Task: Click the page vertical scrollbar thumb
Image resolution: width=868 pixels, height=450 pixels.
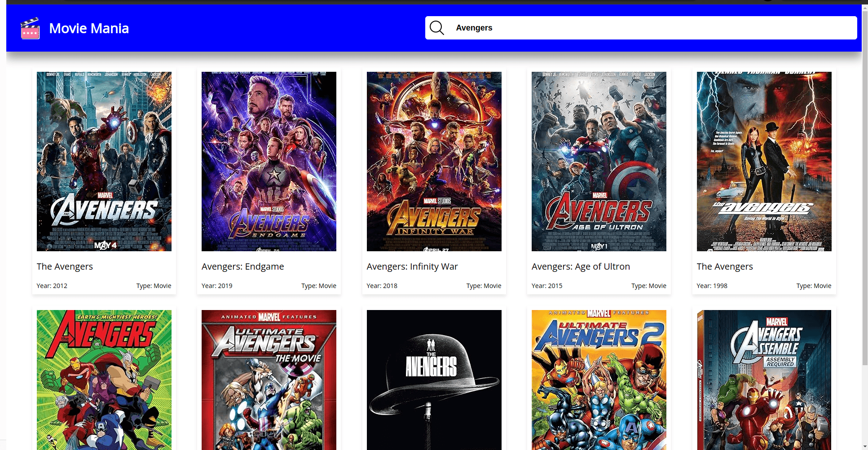Action: pyautogui.click(x=865, y=188)
